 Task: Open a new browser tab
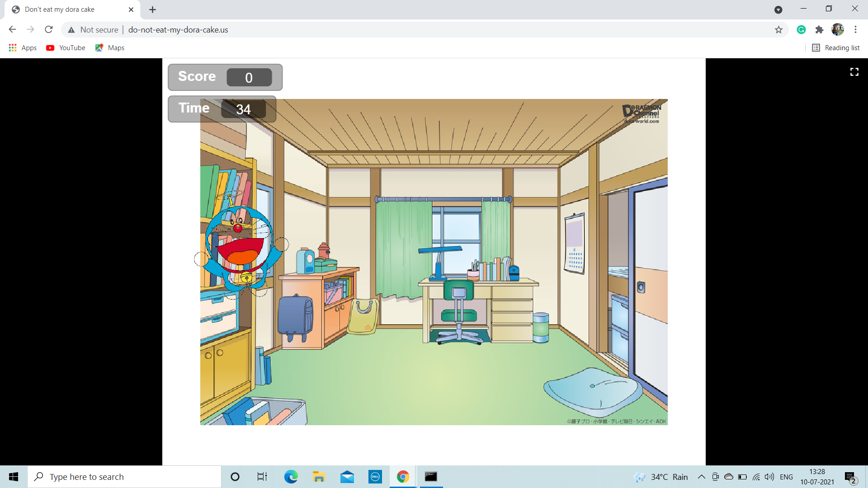click(152, 9)
